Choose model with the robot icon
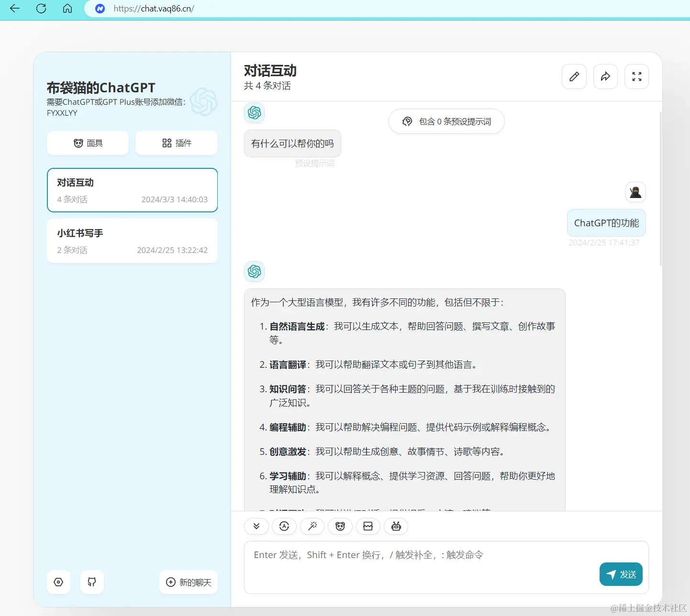 click(x=396, y=527)
